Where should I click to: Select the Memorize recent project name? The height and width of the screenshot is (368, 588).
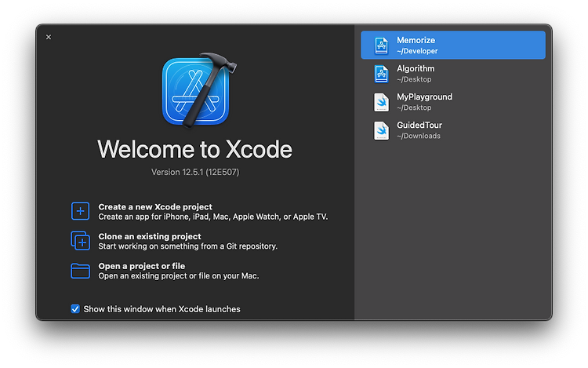(416, 40)
